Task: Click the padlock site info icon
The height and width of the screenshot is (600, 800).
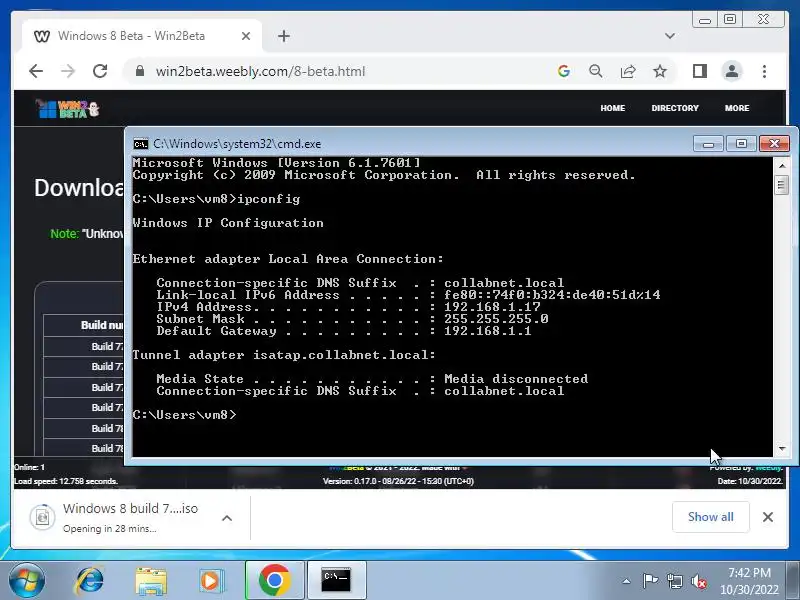Action: coord(140,71)
